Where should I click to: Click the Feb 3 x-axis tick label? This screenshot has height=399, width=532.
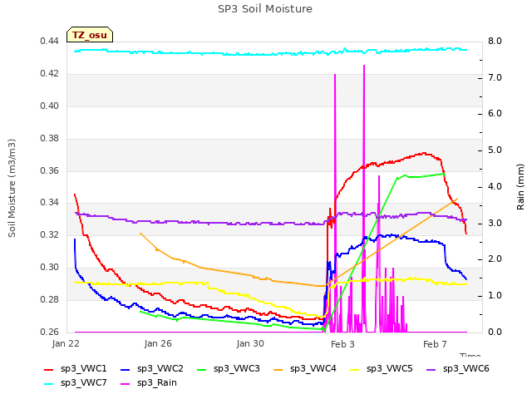(x=342, y=344)
